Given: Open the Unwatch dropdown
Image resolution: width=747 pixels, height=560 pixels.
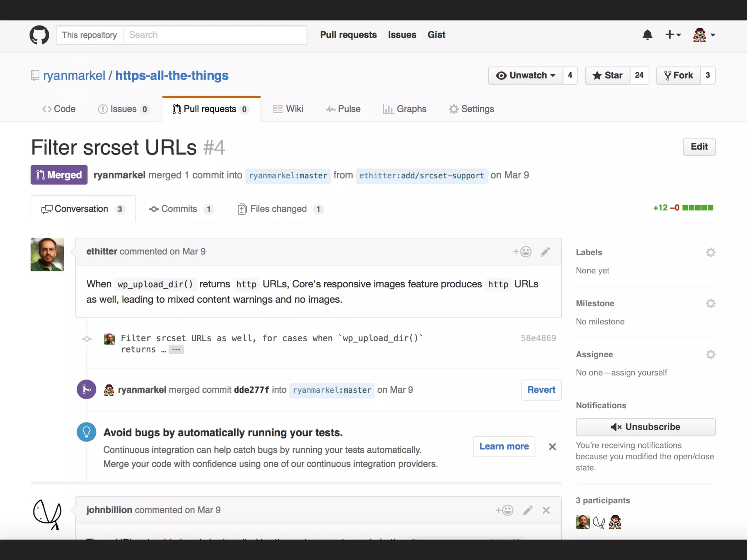Looking at the screenshot, I should pos(526,75).
